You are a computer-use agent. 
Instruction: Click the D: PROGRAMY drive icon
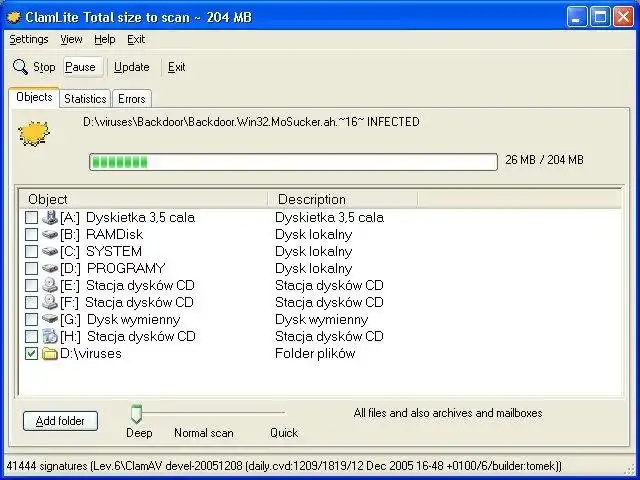[x=50, y=269]
